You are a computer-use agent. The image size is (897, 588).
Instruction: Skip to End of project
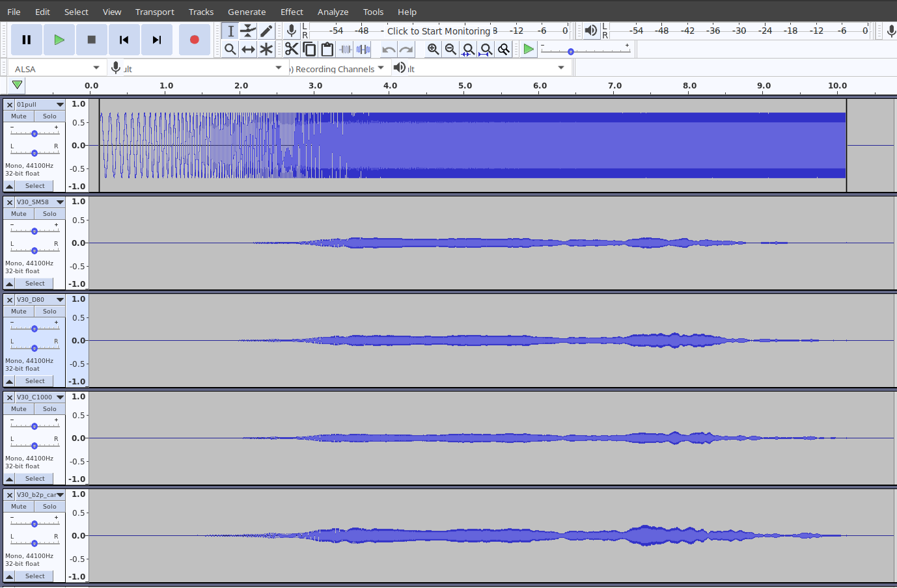(157, 40)
